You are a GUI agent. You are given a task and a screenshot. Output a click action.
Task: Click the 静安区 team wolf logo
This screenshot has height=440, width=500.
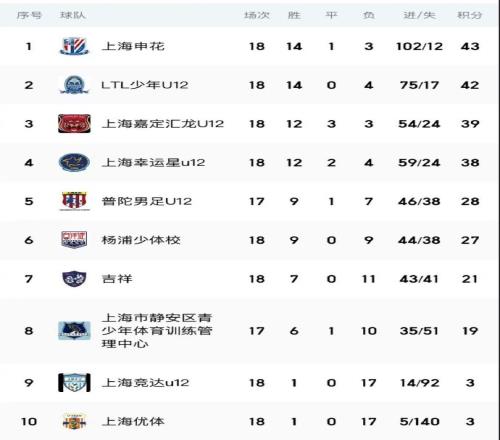tap(74, 330)
